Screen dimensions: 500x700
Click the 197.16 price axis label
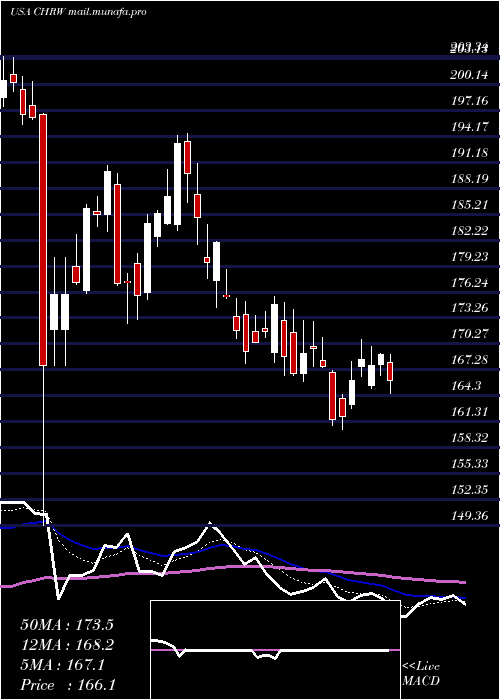pos(469,101)
